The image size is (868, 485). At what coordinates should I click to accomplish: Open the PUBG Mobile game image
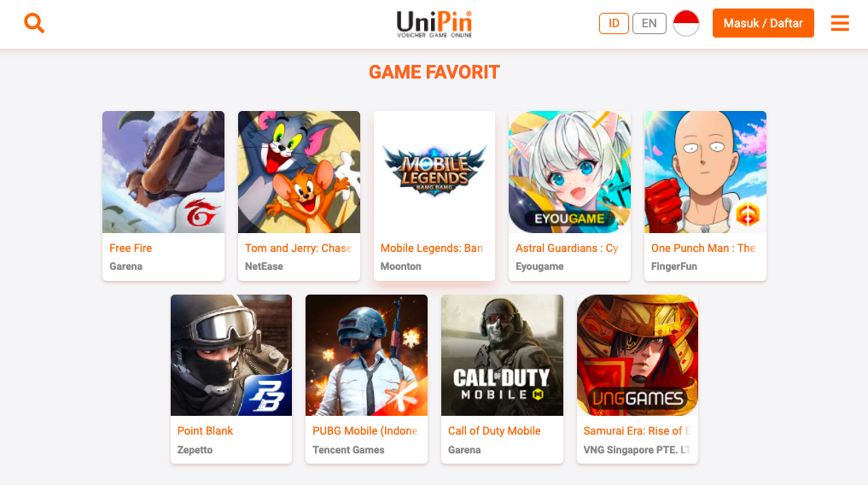click(x=366, y=355)
